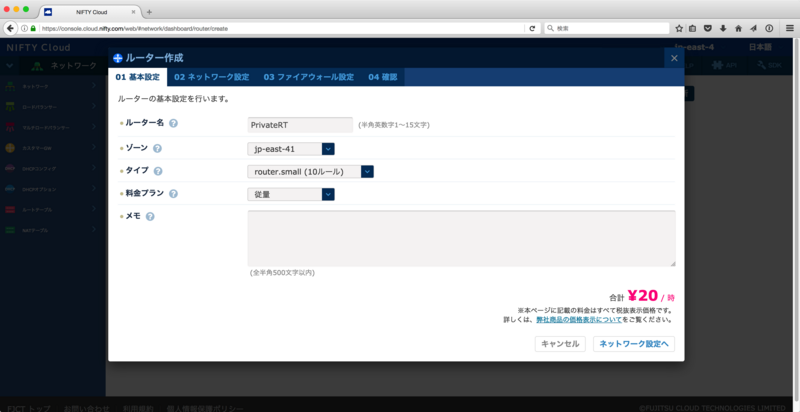Click the paper-plane share icon in toolbar

click(754, 29)
